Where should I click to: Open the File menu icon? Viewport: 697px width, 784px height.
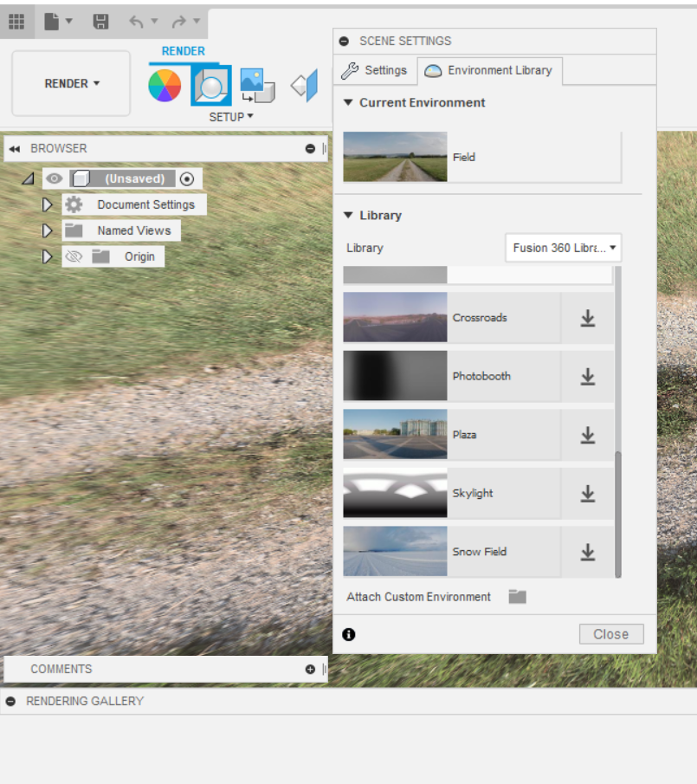pos(51,22)
